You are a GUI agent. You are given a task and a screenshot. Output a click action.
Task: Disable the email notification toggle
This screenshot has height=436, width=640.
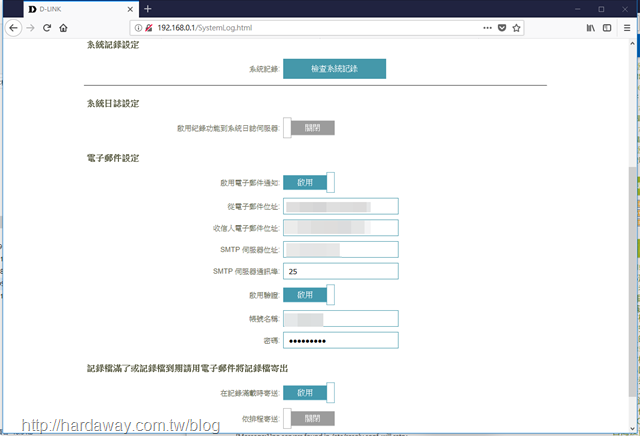pyautogui.click(x=309, y=182)
